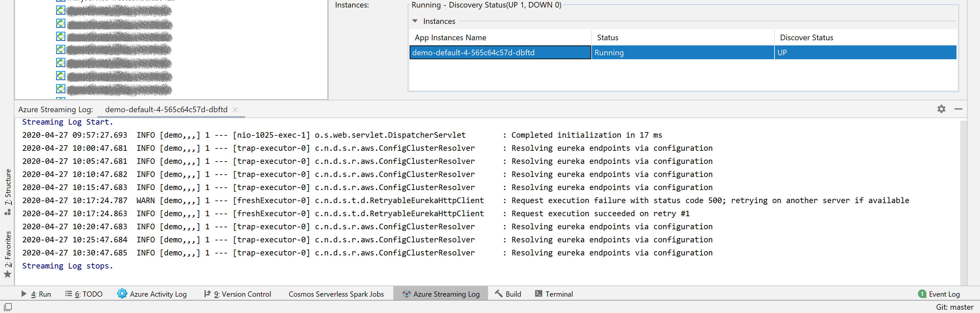Click the Streaming Log Start line
The height and width of the screenshot is (313, 980).
point(68,122)
